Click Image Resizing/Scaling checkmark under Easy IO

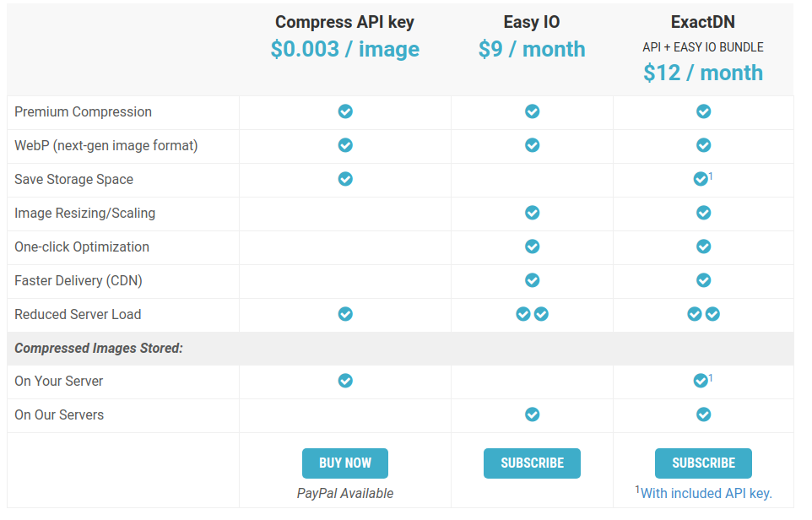pos(533,213)
